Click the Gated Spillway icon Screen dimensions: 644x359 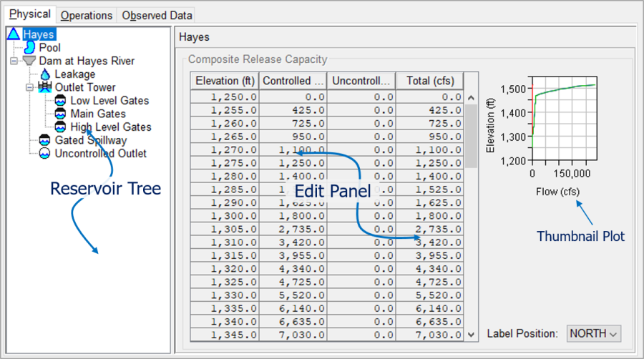click(45, 140)
